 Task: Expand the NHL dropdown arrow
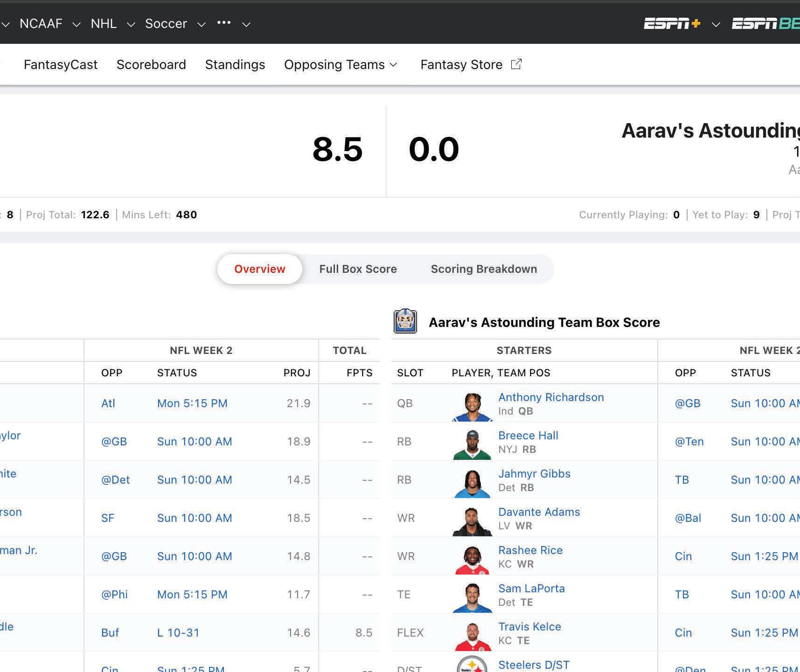(x=131, y=24)
